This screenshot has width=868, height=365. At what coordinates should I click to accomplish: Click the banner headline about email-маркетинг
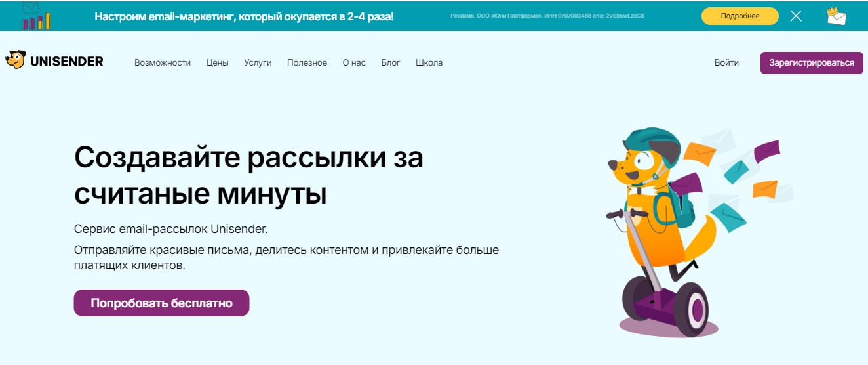coord(244,16)
